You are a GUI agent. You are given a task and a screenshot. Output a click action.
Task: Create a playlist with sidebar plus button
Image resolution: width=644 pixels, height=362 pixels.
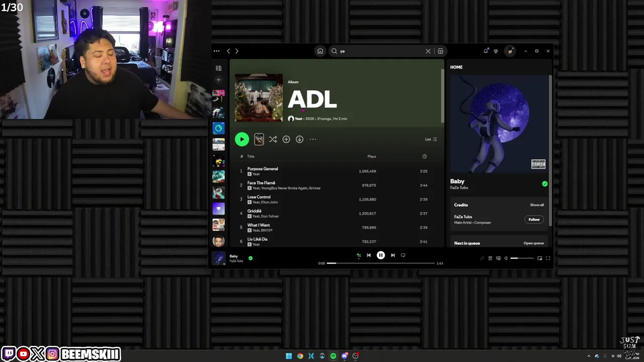[x=218, y=80]
